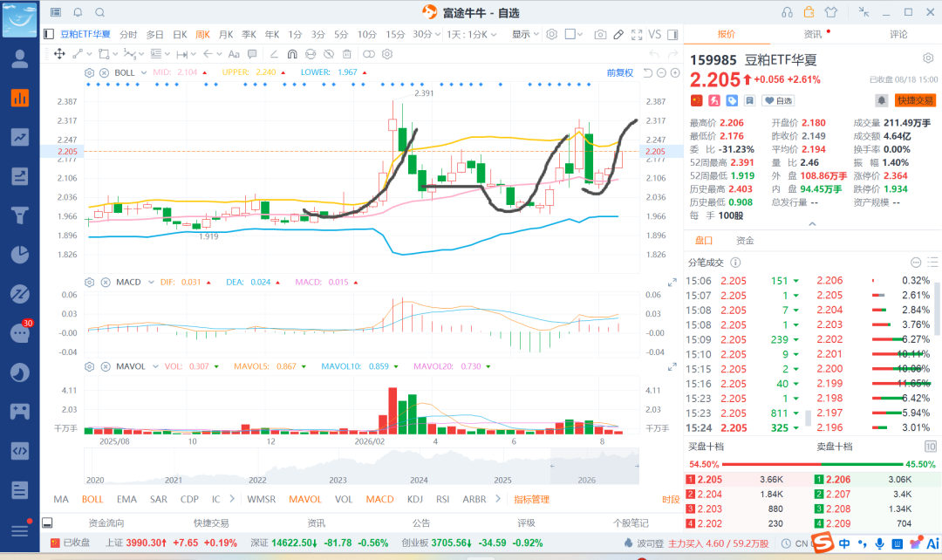Open the quote panel settings gear
942x560 pixels.
(928, 58)
